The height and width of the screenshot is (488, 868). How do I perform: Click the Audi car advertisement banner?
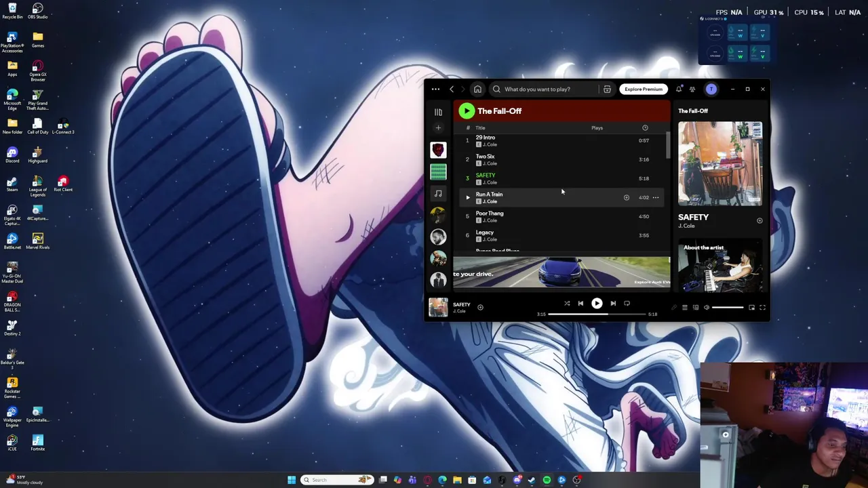point(561,272)
